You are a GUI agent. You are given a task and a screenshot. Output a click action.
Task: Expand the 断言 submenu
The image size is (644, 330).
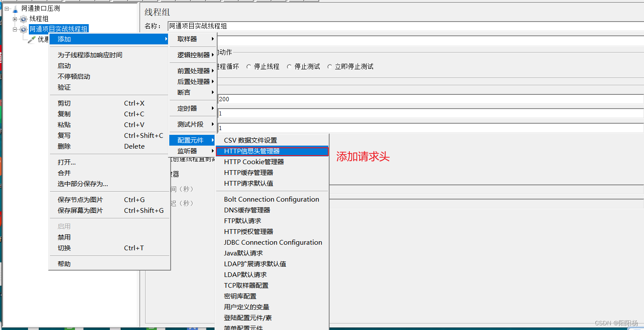193,93
